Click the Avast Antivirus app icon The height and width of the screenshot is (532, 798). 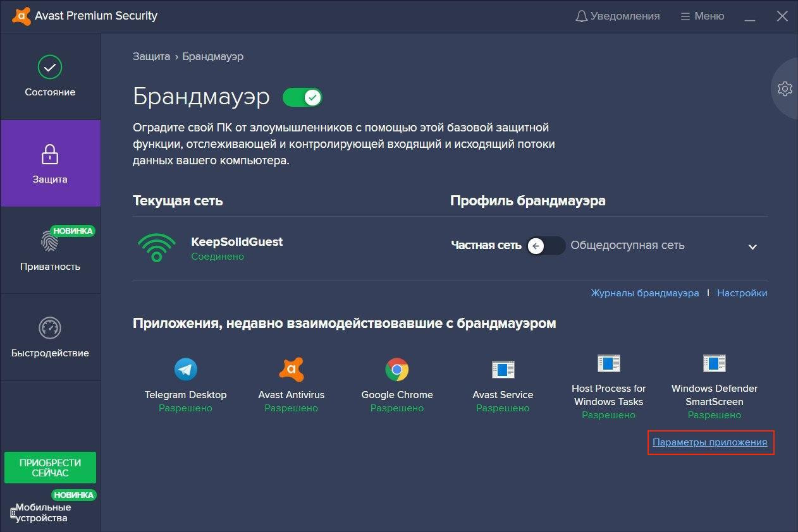pos(292,370)
